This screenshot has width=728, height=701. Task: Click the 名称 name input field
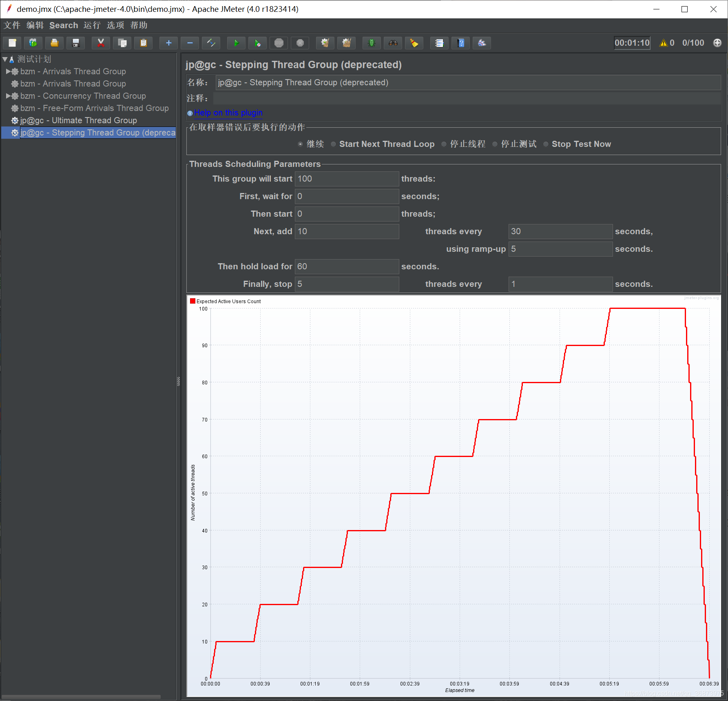click(x=468, y=82)
